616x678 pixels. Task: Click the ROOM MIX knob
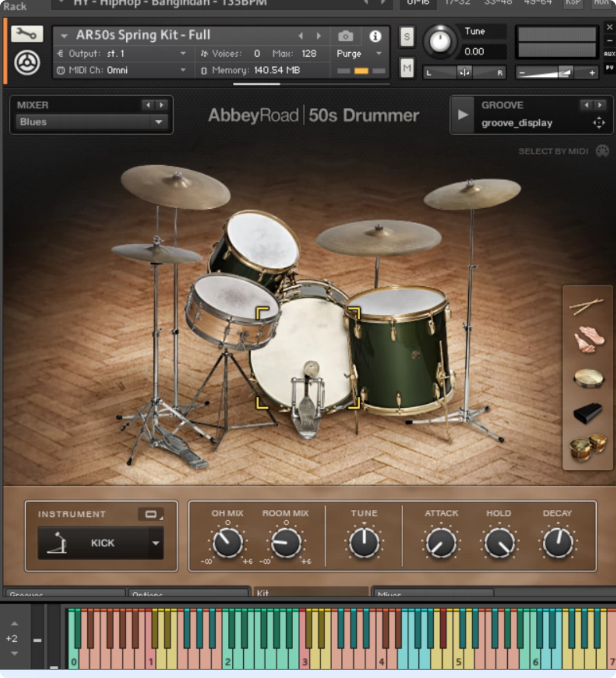pyautogui.click(x=286, y=543)
